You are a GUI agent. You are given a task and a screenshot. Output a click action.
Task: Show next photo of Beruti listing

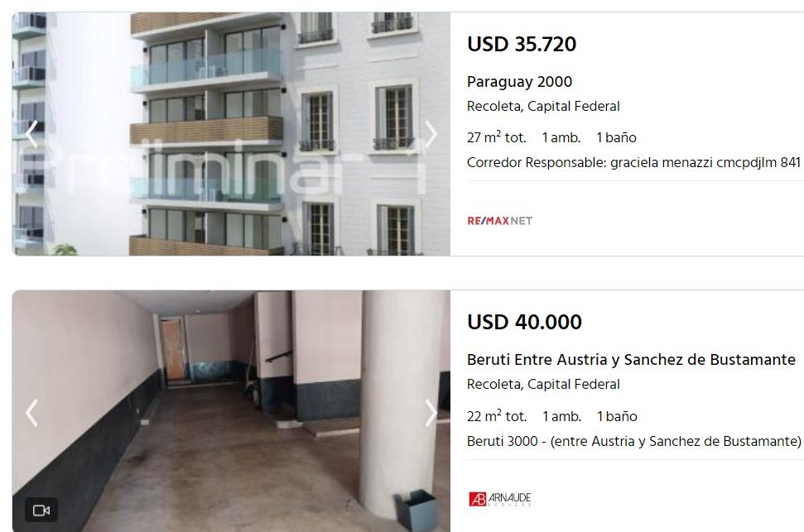pyautogui.click(x=431, y=413)
